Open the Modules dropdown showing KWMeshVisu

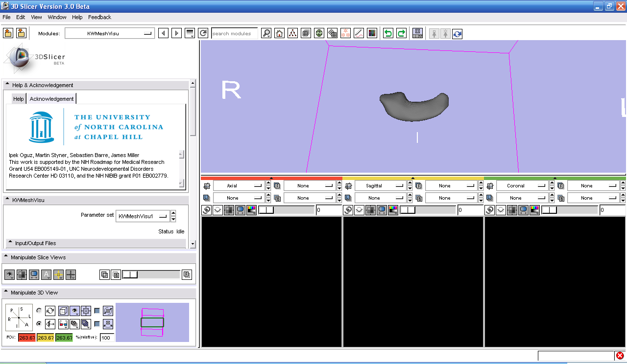[110, 33]
